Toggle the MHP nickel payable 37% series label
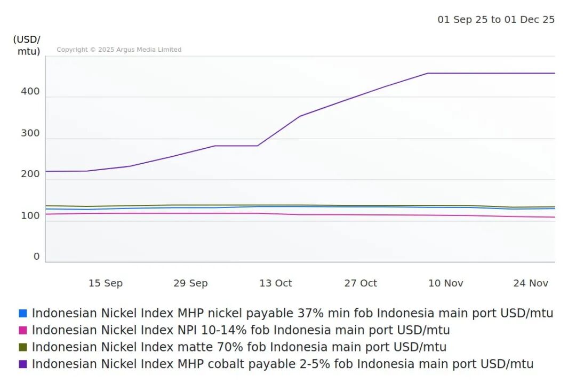This screenshot has height=392, width=576. [x=292, y=314]
